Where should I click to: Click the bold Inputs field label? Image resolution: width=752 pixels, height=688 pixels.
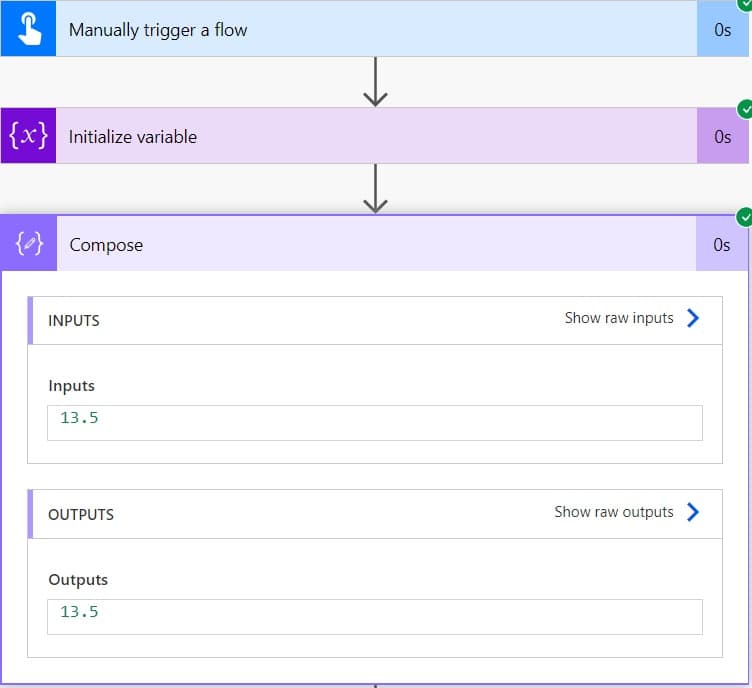pos(71,386)
